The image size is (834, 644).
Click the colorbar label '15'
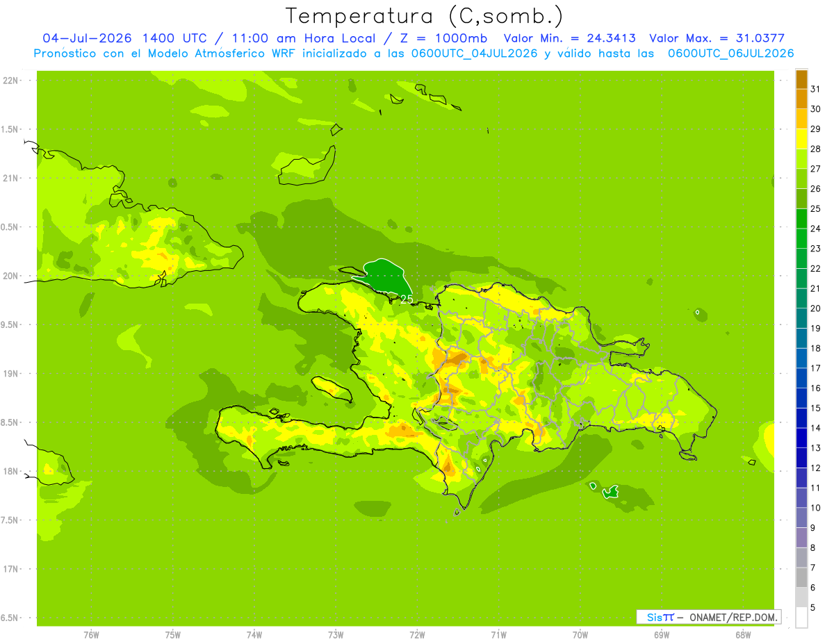(815, 408)
